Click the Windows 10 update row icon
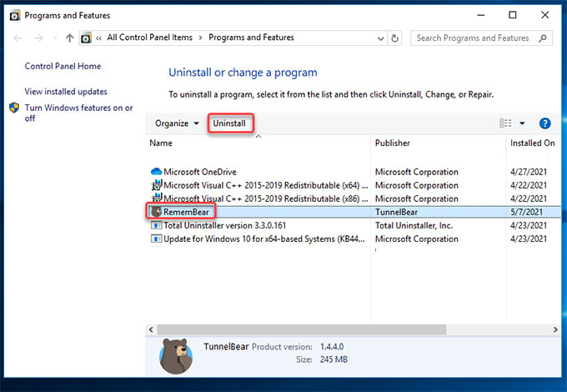 click(x=156, y=239)
